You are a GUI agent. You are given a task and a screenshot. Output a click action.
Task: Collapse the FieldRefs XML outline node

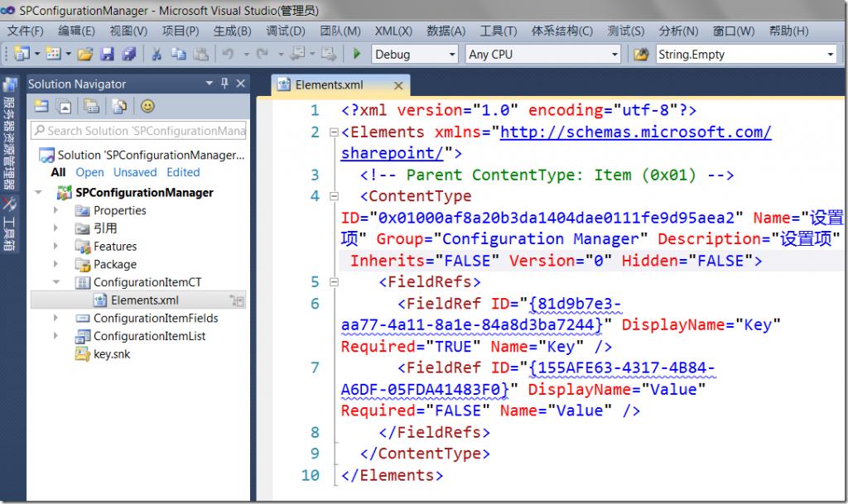coord(335,282)
